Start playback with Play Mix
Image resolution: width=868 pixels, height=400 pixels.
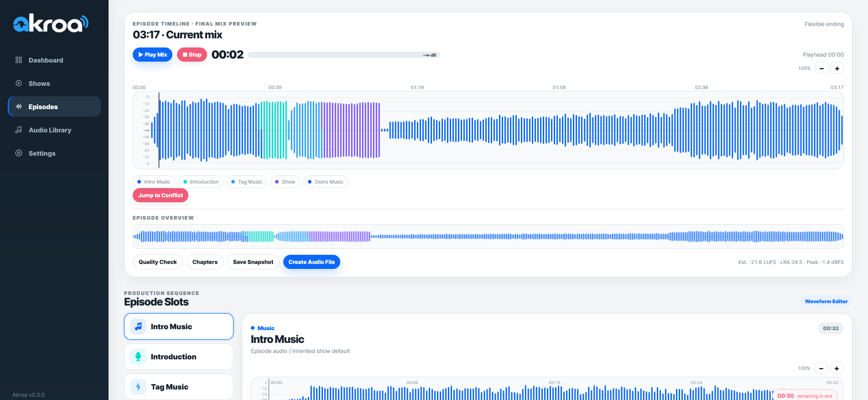152,55
